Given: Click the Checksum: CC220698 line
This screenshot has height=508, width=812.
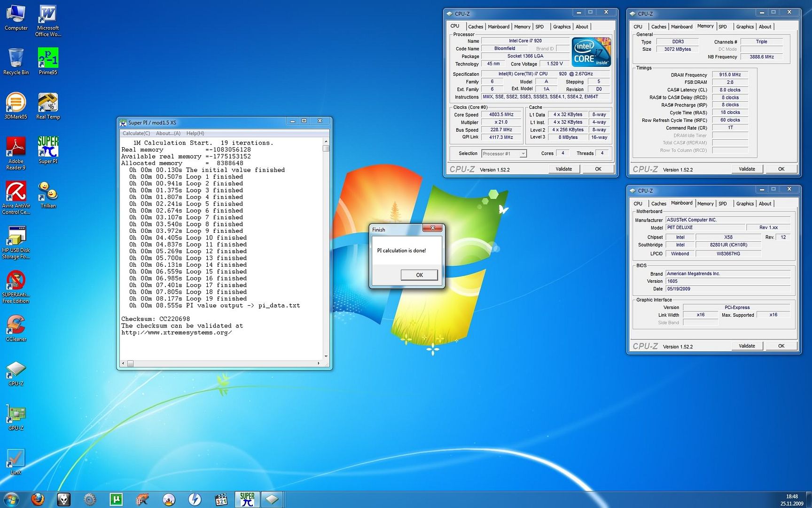Looking at the screenshot, I should pyautogui.click(x=156, y=319).
